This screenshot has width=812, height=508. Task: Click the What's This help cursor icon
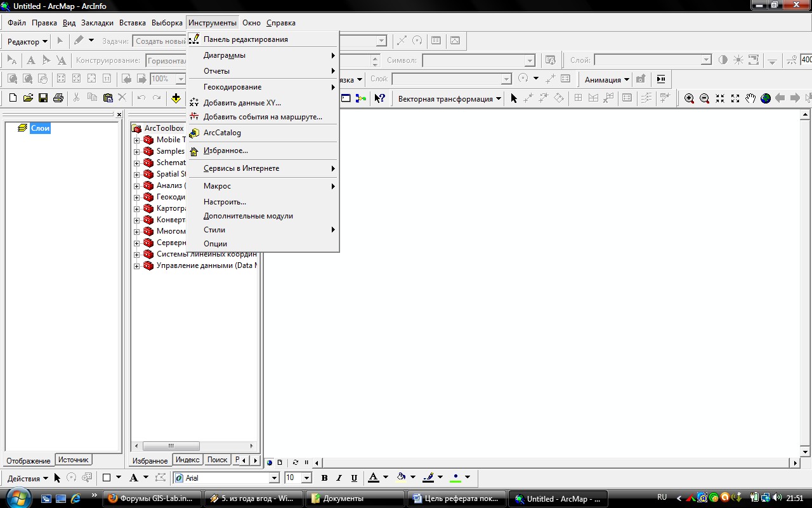[379, 98]
